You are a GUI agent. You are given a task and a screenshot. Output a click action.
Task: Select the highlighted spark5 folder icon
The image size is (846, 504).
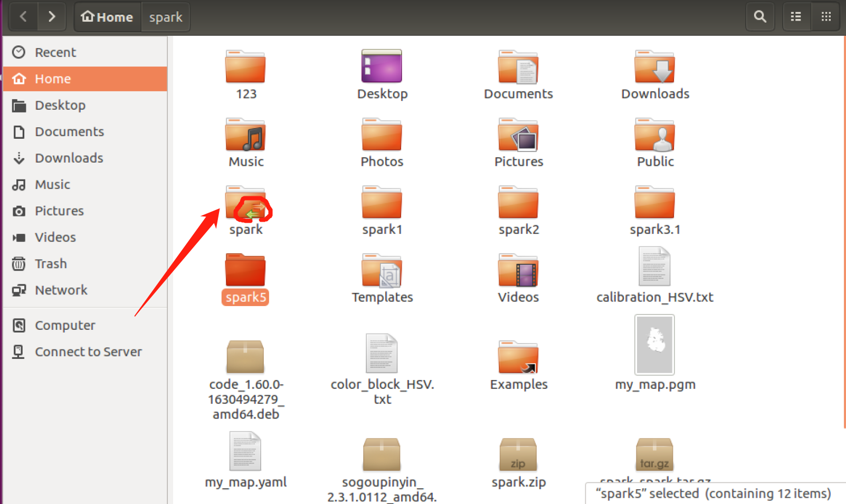[245, 270]
